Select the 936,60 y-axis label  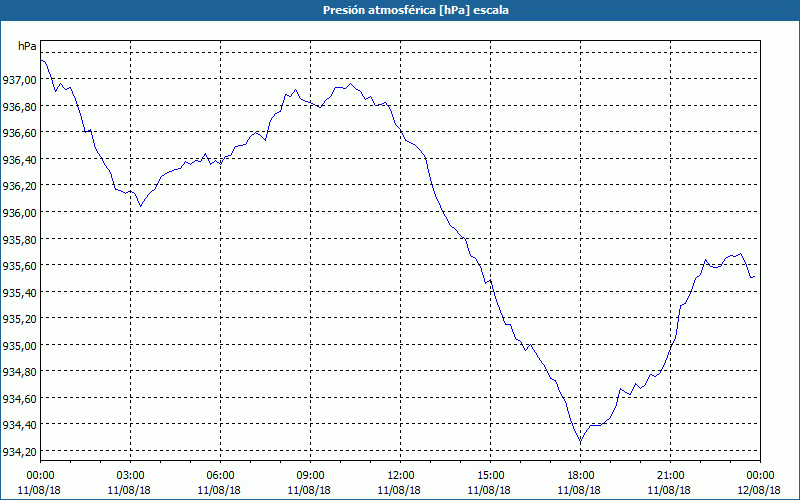[19, 133]
